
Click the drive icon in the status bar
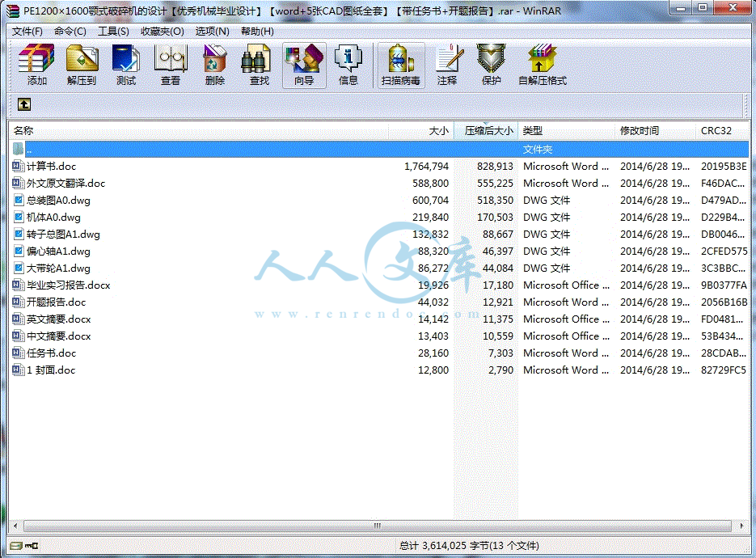tap(16, 545)
